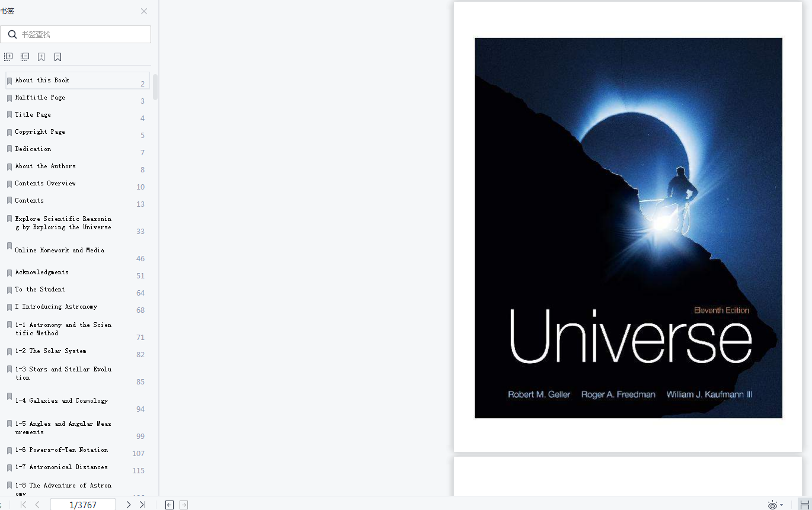Click the bookmark panel scrollbar thumb
The width and height of the screenshot is (812, 510).
[x=155, y=86]
